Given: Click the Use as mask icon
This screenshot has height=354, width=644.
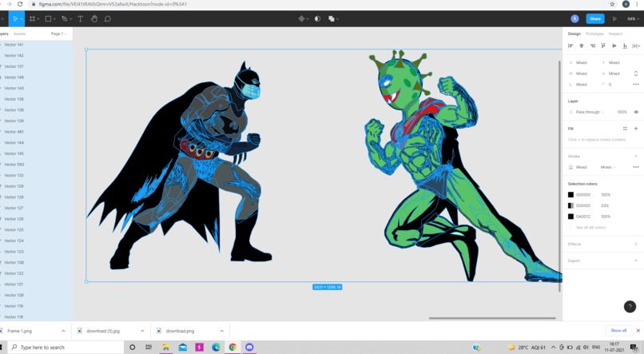Looking at the screenshot, I should [317, 19].
